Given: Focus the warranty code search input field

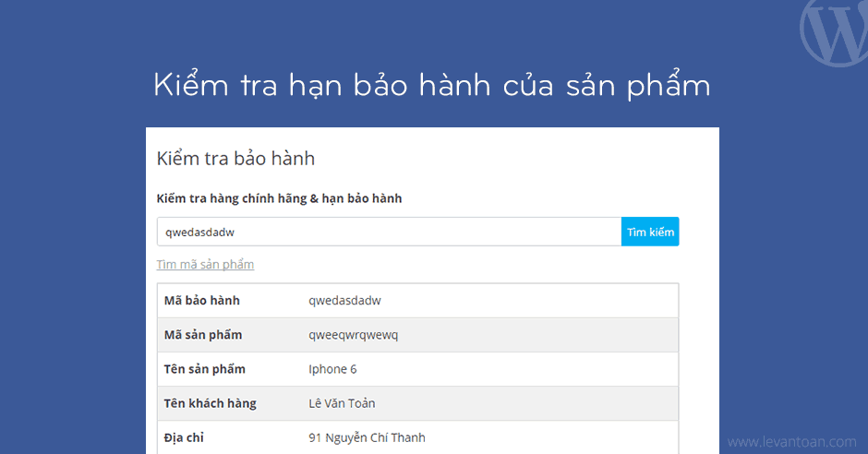Looking at the screenshot, I should [388, 233].
